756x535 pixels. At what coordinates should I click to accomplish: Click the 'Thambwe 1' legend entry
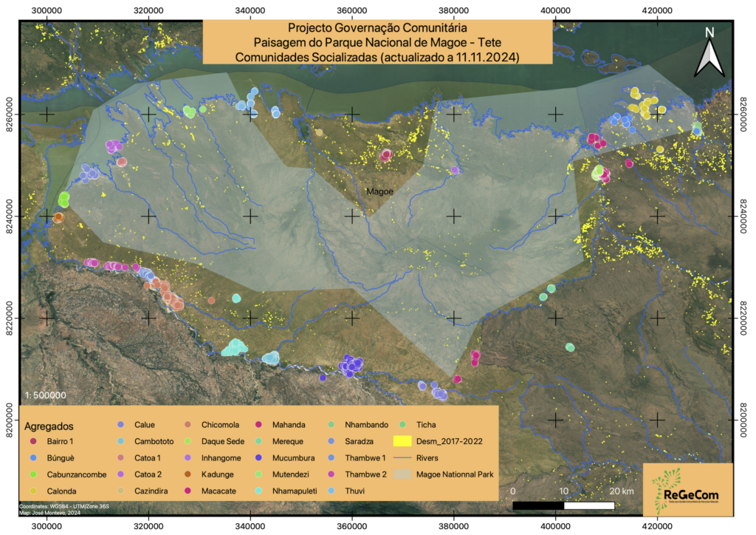357,458
